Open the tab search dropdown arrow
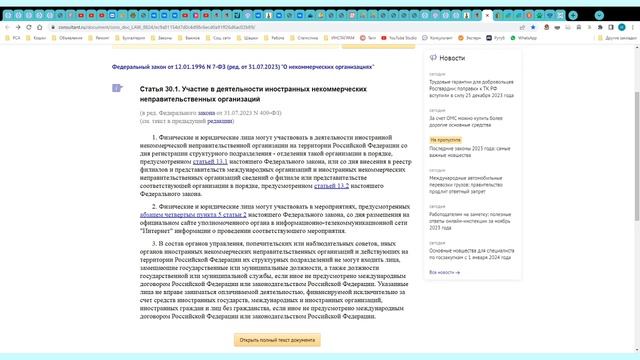This screenshot has width=640, height=360. tap(599, 16)
